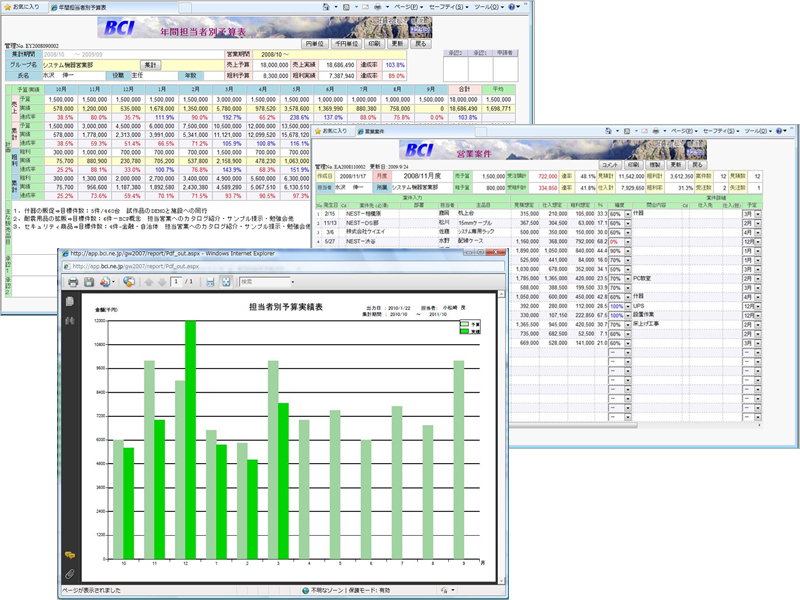Open the 確度 dropdown in the NEST-相模原 row
Viewport: 800px width, 600px height.
tap(627, 213)
